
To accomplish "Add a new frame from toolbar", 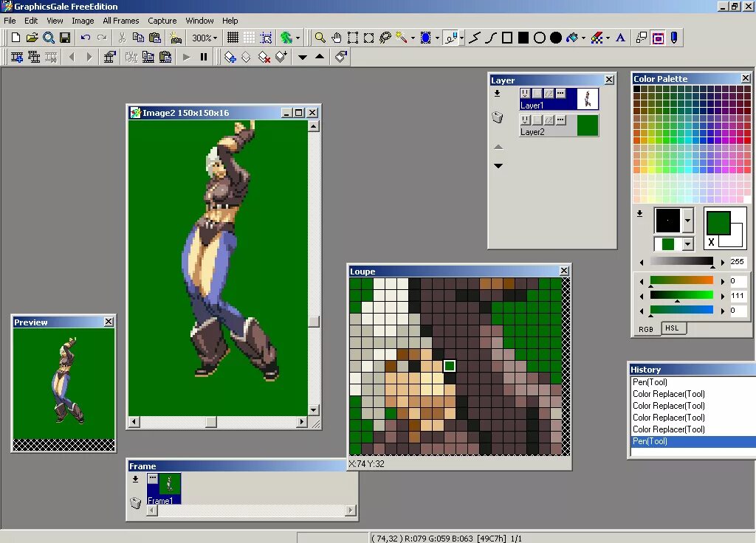I will (17, 58).
